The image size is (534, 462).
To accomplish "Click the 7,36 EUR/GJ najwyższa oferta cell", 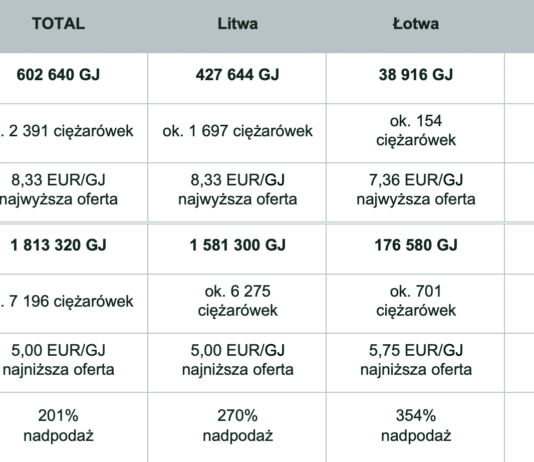I will (x=415, y=189).
